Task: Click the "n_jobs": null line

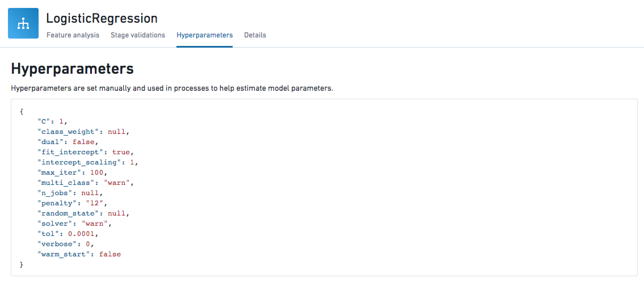Action: [70, 193]
